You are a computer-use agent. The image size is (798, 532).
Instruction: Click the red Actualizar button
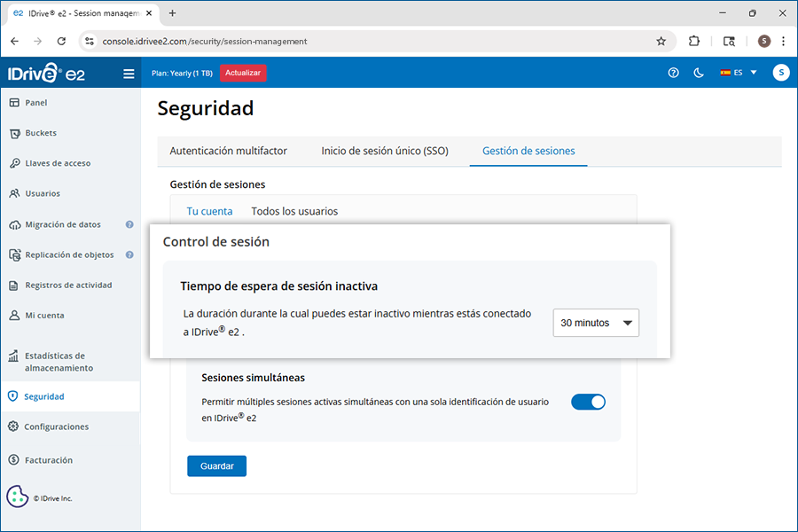243,73
